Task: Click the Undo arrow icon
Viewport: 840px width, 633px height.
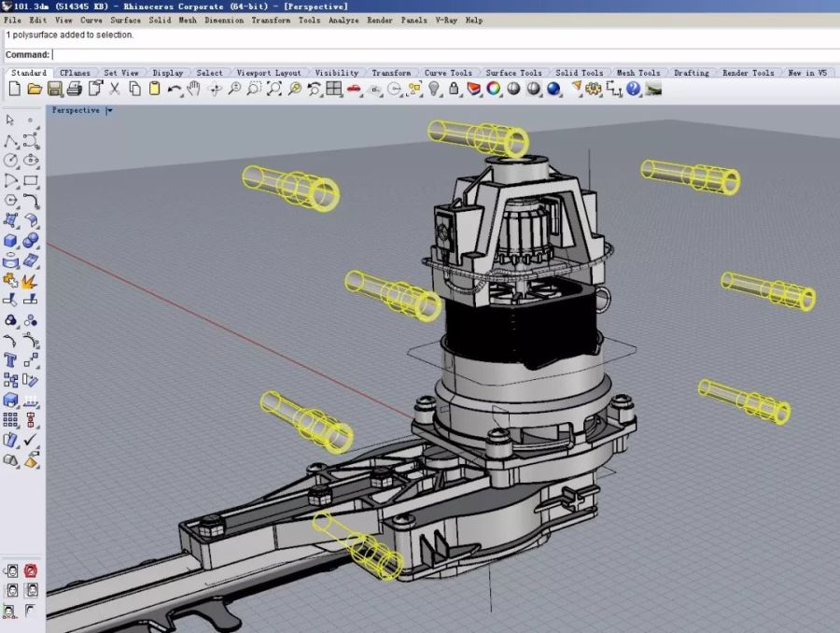Action: pyautogui.click(x=175, y=89)
